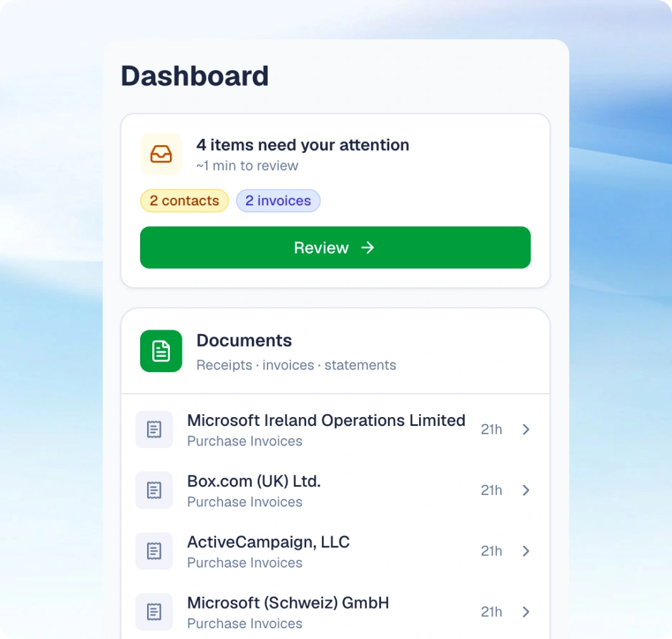The image size is (672, 639).
Task: Click the Documents section heading
Action: [244, 340]
